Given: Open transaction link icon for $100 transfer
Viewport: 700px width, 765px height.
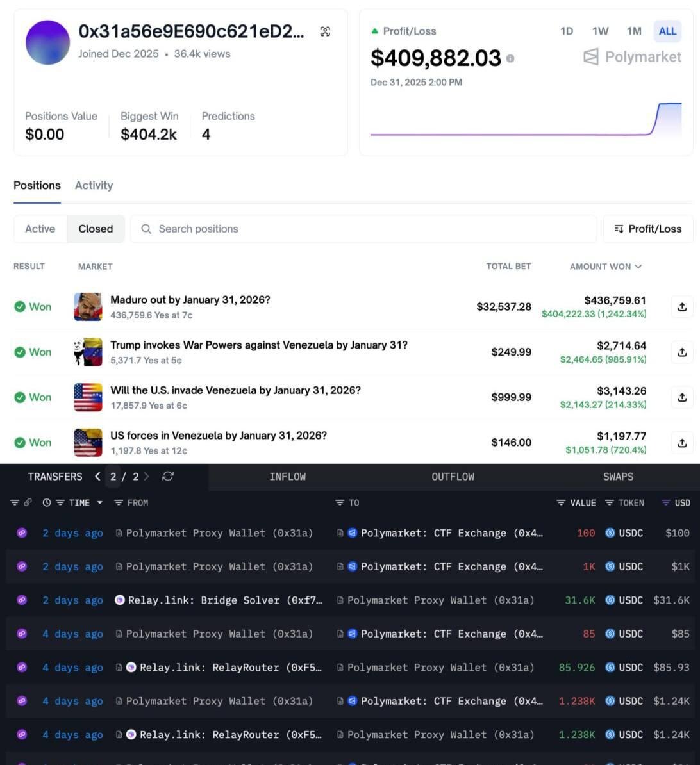Looking at the screenshot, I should (x=22, y=533).
